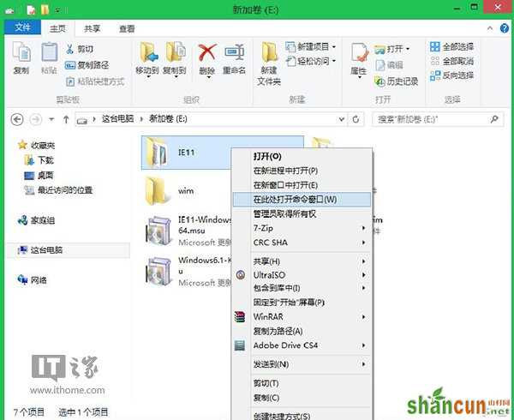Click the Refresh address bar icon
Viewport: 514px width, 420px height.
tap(356, 119)
